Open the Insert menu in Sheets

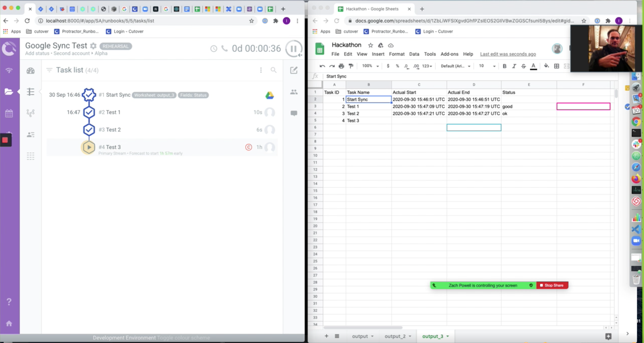378,54
